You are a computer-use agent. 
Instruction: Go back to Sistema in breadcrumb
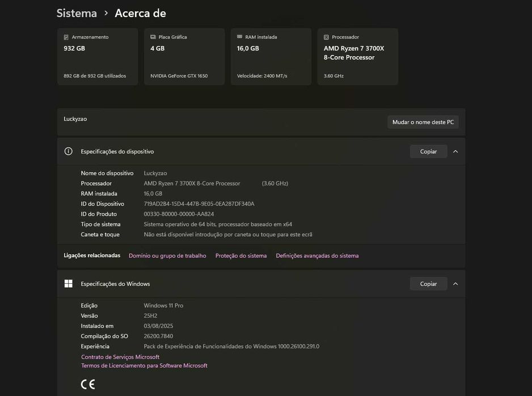pyautogui.click(x=77, y=13)
